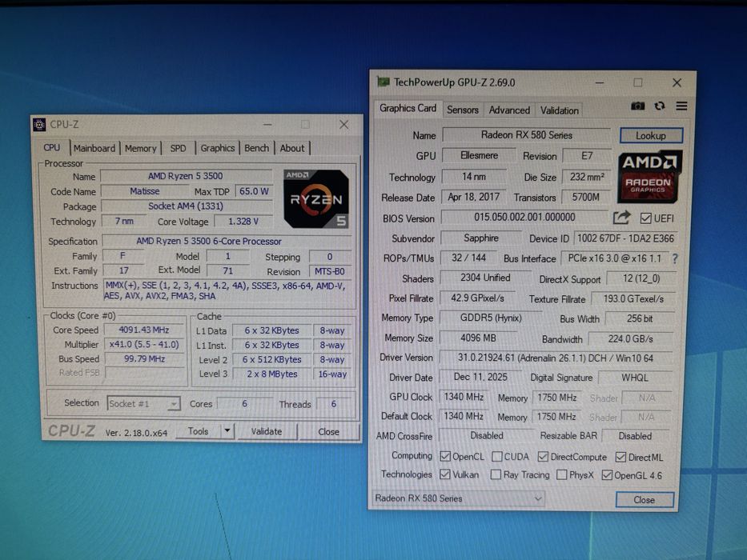Select the CPU tab in CPU-Z

51,148
